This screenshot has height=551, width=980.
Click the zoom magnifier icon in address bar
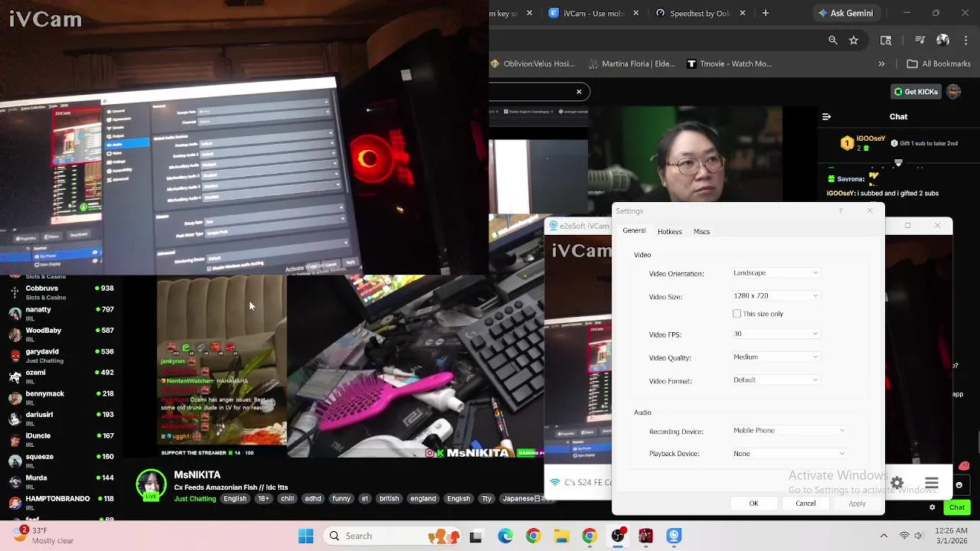[832, 41]
